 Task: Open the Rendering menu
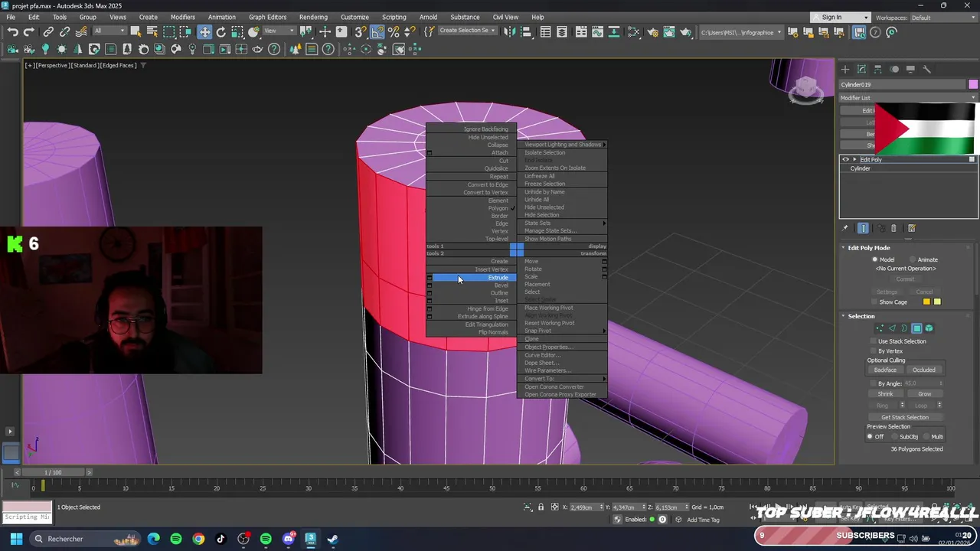tap(313, 17)
